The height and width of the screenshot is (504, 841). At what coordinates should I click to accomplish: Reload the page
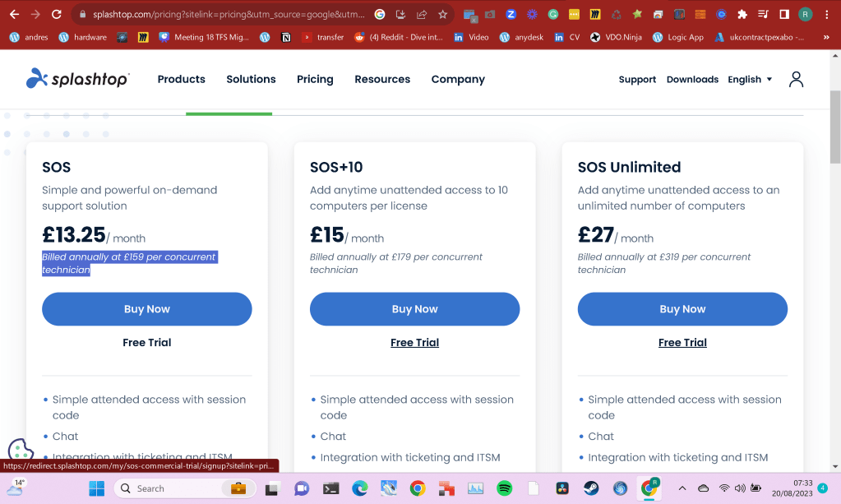click(x=57, y=15)
